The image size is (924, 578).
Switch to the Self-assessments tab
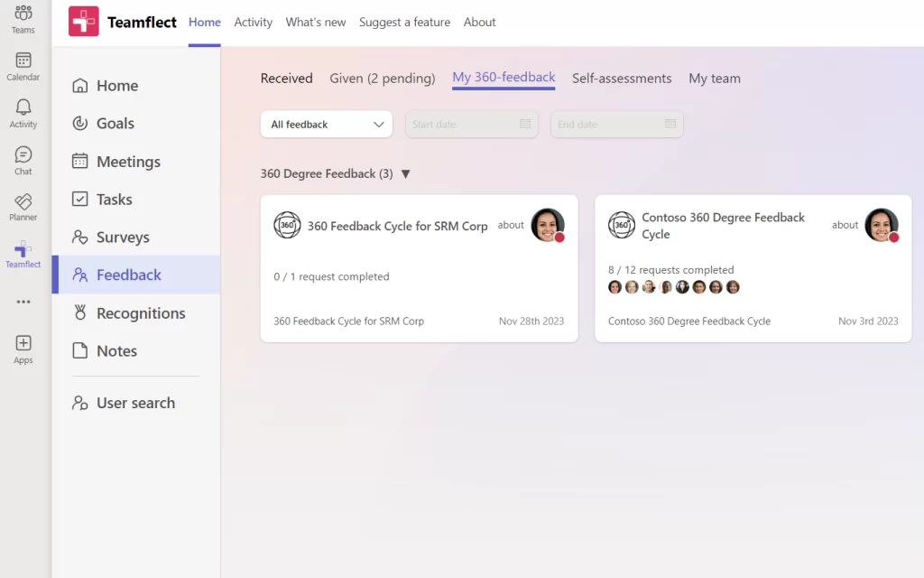622,79
